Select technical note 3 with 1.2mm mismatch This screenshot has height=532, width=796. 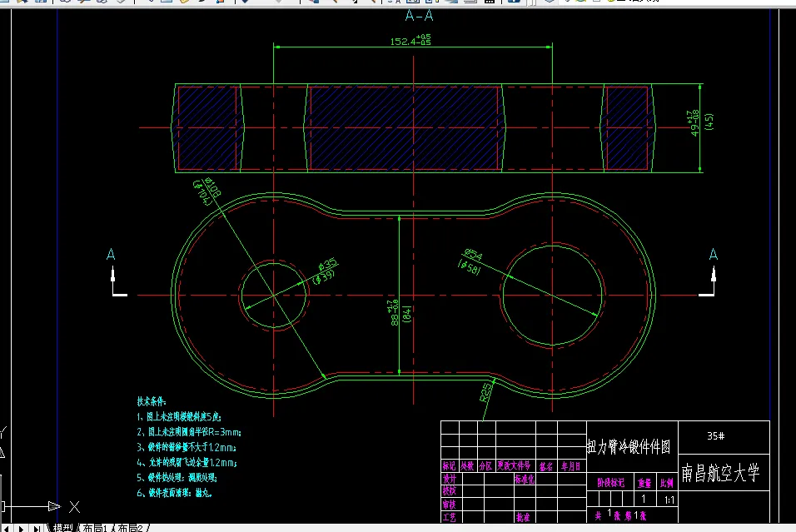(187, 447)
